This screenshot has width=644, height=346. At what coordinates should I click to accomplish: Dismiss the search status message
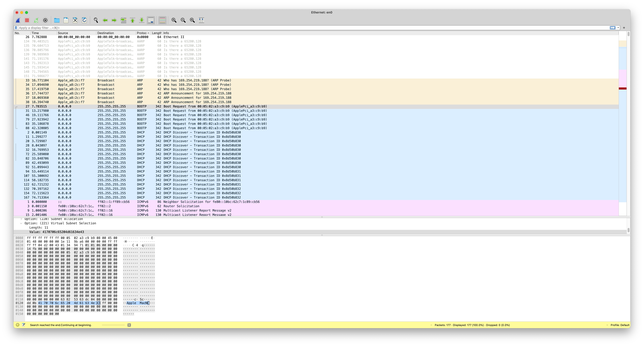[x=129, y=325]
